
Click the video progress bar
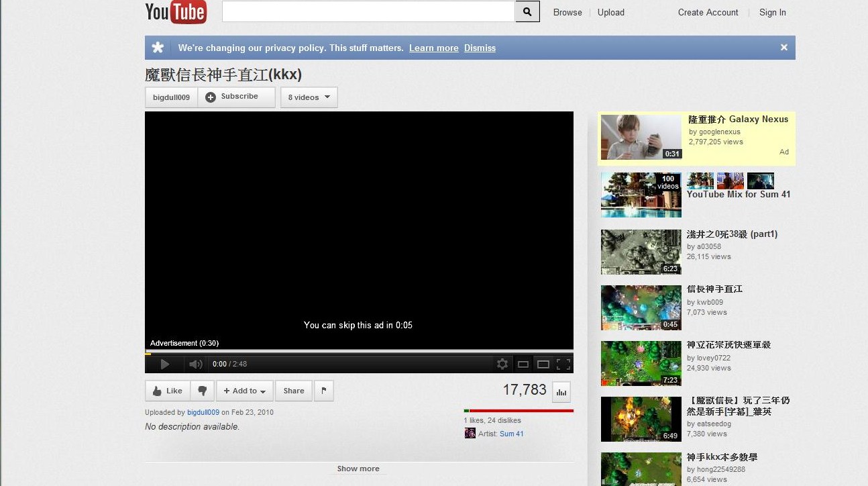pos(359,353)
